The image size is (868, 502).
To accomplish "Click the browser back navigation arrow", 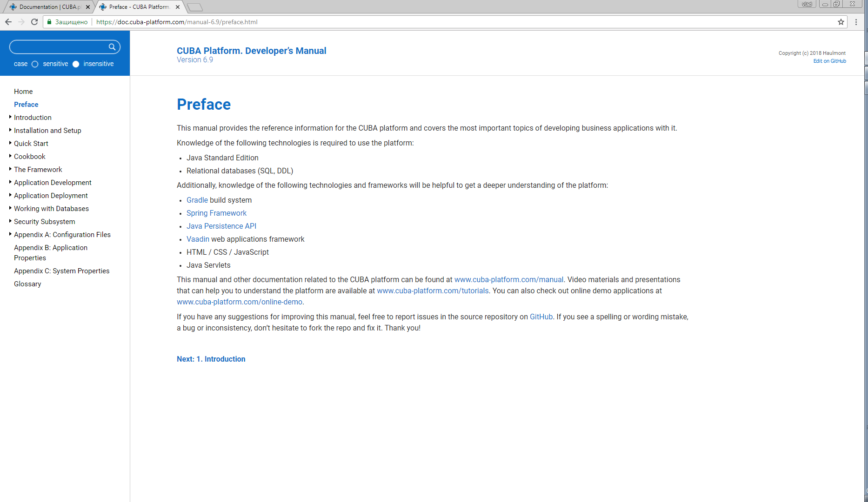I will (8, 21).
